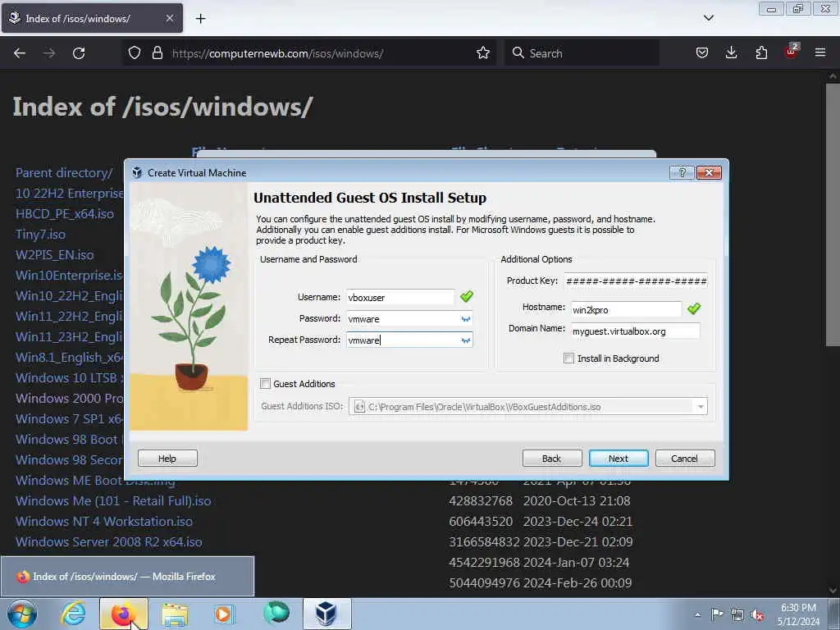Screen dimensions: 840x630
Task: Open Firefox downloads panel
Action: pos(731,53)
